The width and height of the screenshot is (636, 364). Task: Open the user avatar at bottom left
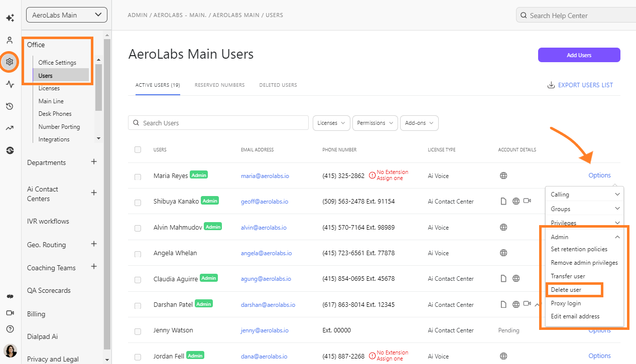click(10, 350)
